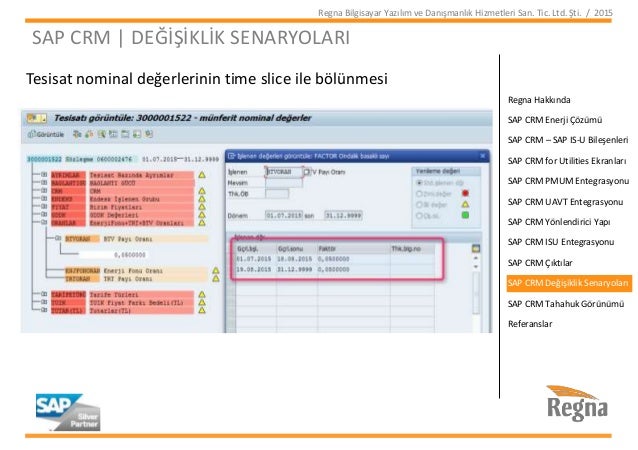The height and width of the screenshot is (450, 638).
Task: Expand the BAGLANTI GÜCÜ tree node
Action: [44, 183]
